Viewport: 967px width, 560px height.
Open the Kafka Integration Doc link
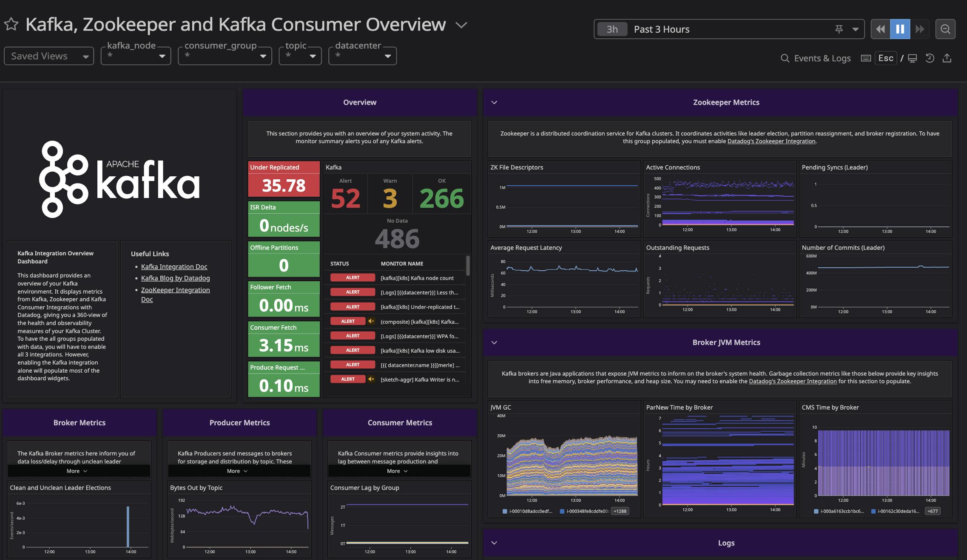click(x=174, y=266)
